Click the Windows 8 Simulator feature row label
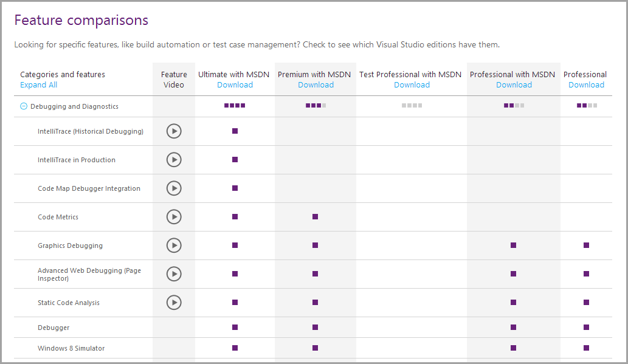The image size is (628, 364). [71, 348]
